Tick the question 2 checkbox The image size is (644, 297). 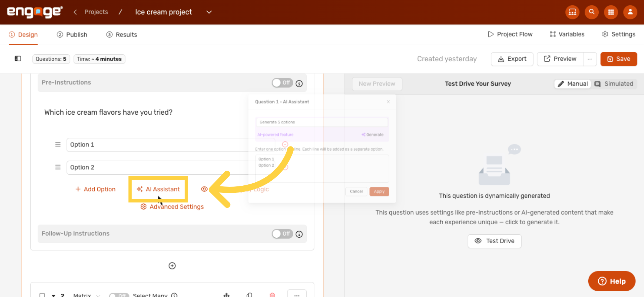[x=42, y=295]
